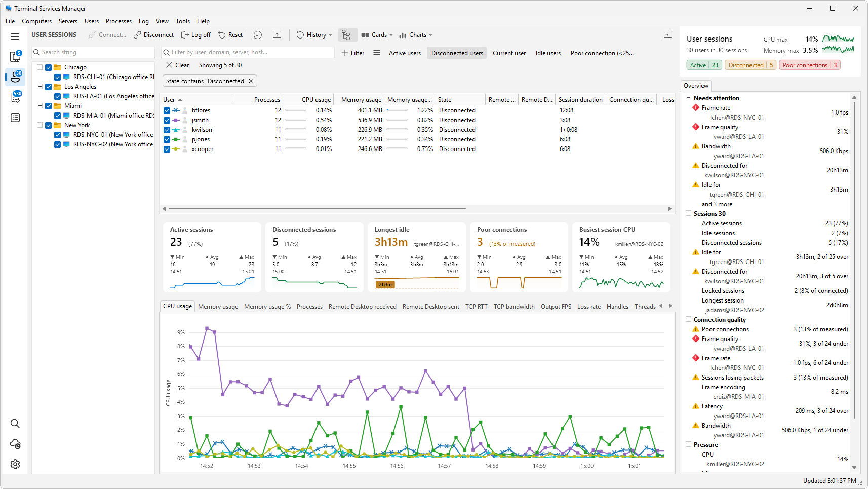The width and height of the screenshot is (868, 489).
Task: Open the History dropdown
Action: 314,35
